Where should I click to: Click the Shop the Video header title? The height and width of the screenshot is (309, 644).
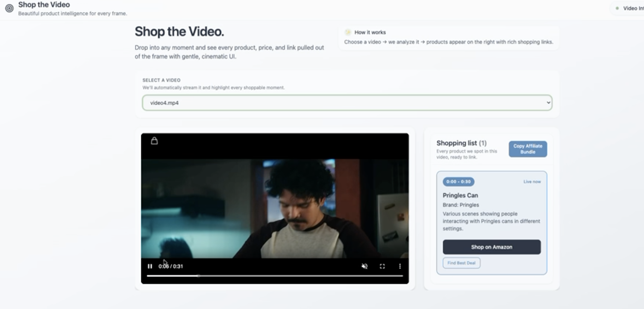[44, 4]
